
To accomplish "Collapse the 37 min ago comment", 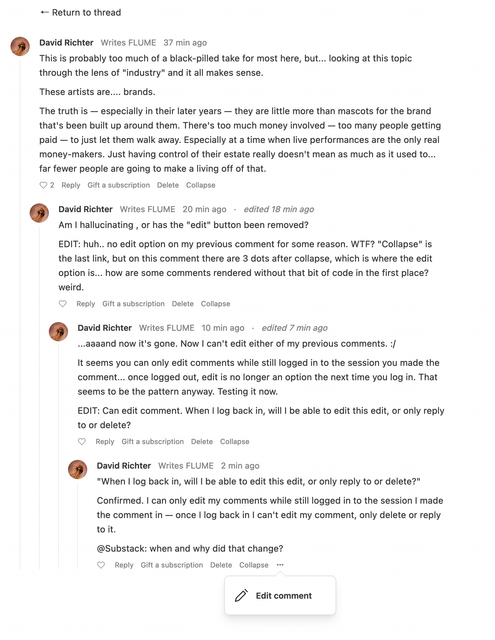I will (x=200, y=185).
